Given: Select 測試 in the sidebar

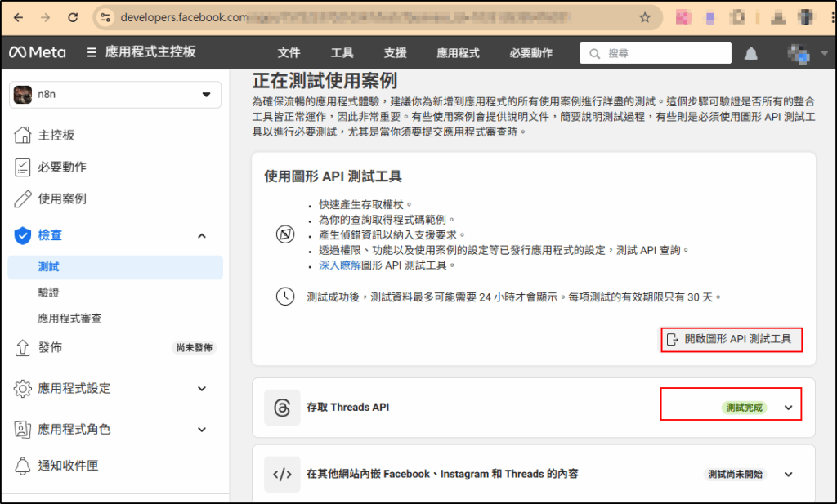Looking at the screenshot, I should pyautogui.click(x=115, y=267).
